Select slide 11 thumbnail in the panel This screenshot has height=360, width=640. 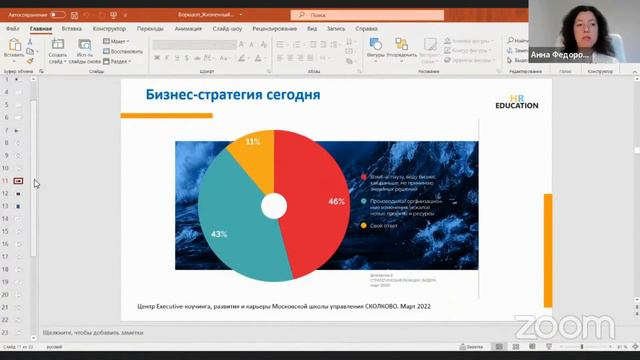(x=18, y=181)
